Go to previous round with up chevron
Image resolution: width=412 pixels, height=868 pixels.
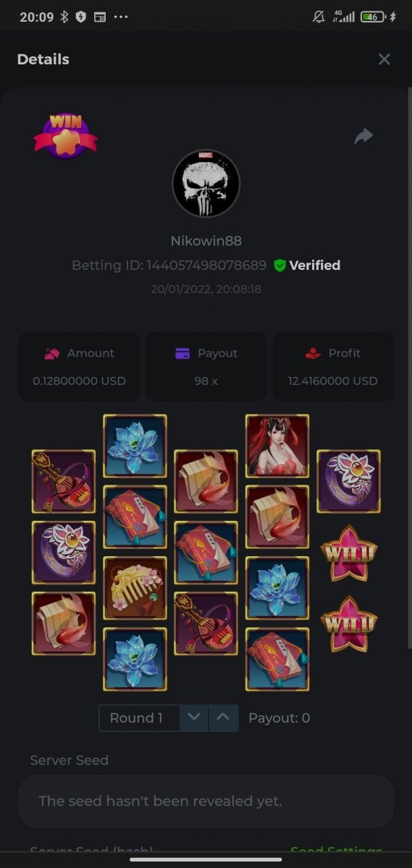click(x=224, y=718)
